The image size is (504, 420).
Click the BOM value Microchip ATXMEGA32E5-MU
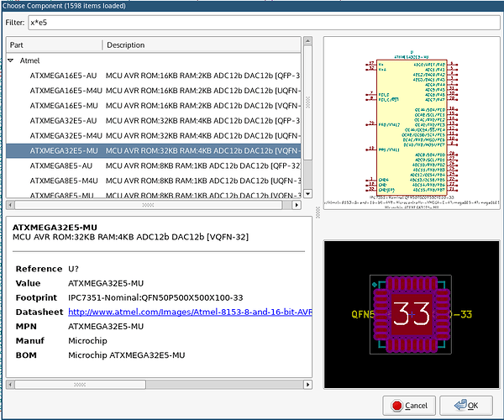[x=127, y=355]
